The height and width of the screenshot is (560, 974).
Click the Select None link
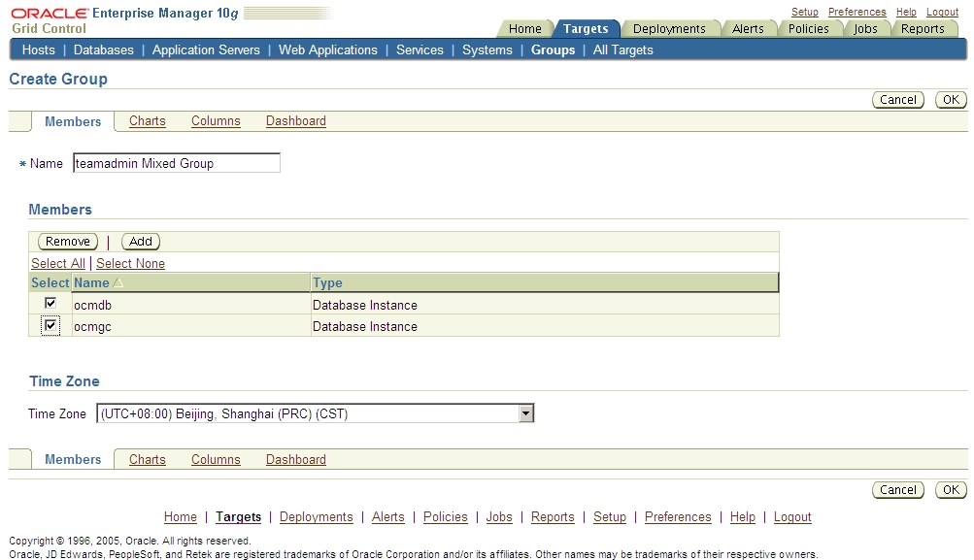click(130, 263)
